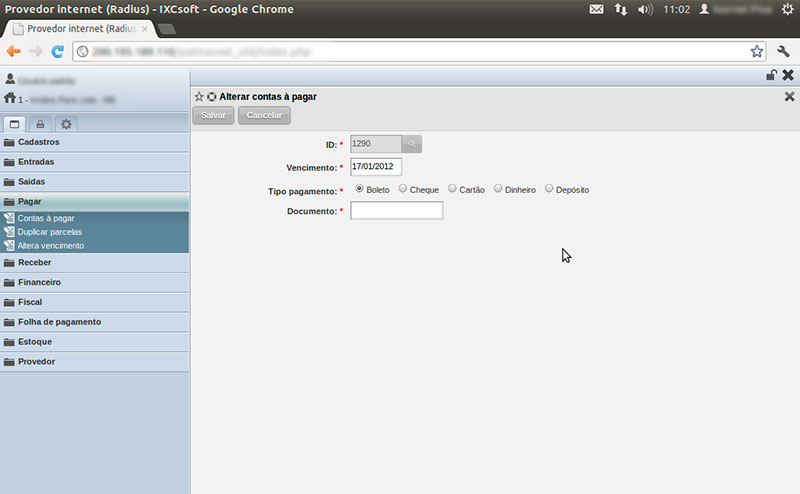
Task: Expand the Saídas menu folder
Action: point(94,182)
